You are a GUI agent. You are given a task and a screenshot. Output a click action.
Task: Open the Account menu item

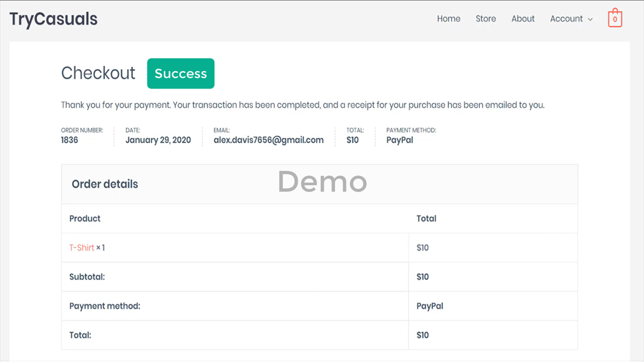point(566,19)
